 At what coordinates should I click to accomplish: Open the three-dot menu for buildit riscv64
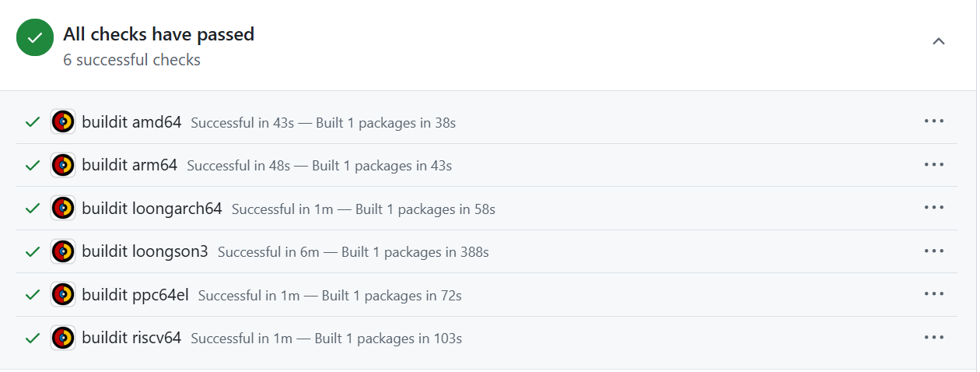tap(933, 338)
